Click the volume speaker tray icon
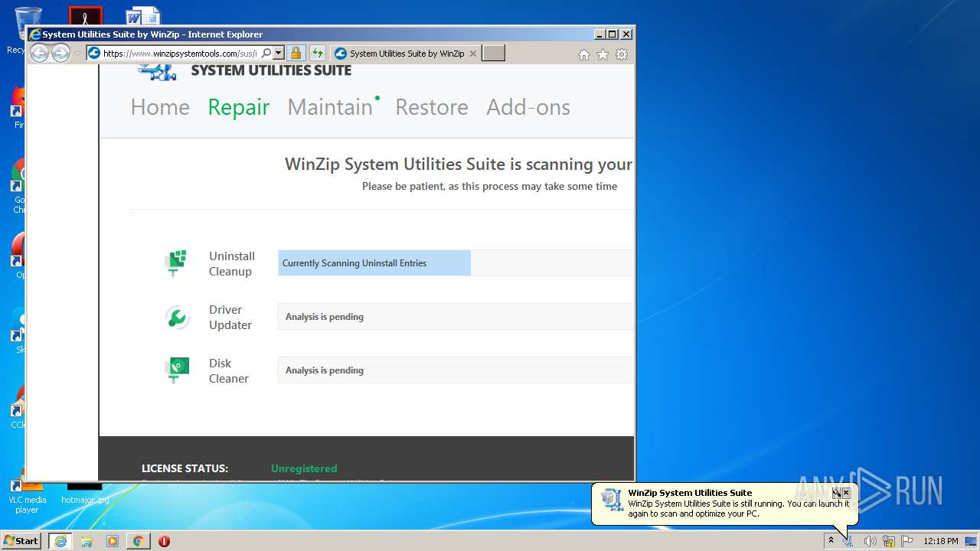 click(x=870, y=541)
